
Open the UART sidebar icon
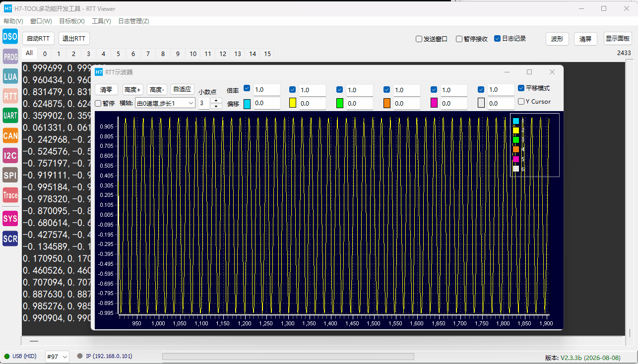10,116
